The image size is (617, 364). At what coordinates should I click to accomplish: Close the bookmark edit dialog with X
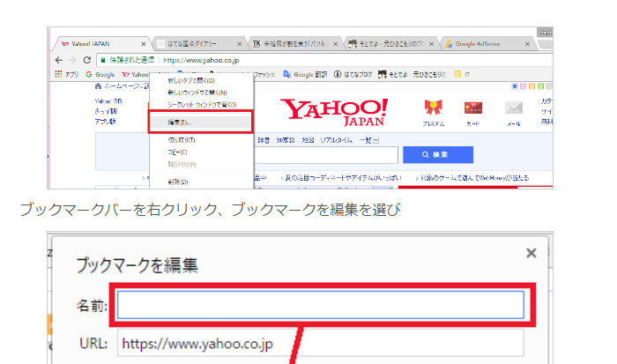pyautogui.click(x=532, y=253)
